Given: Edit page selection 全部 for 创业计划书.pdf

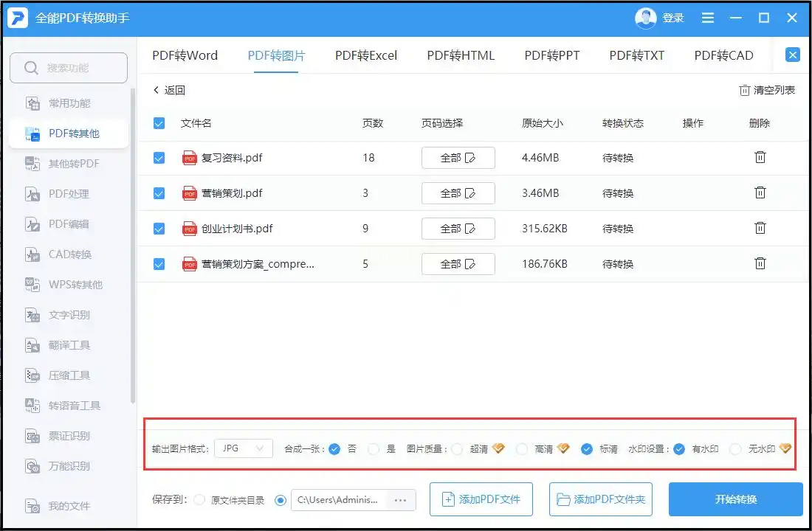Looking at the screenshot, I should click(x=458, y=229).
